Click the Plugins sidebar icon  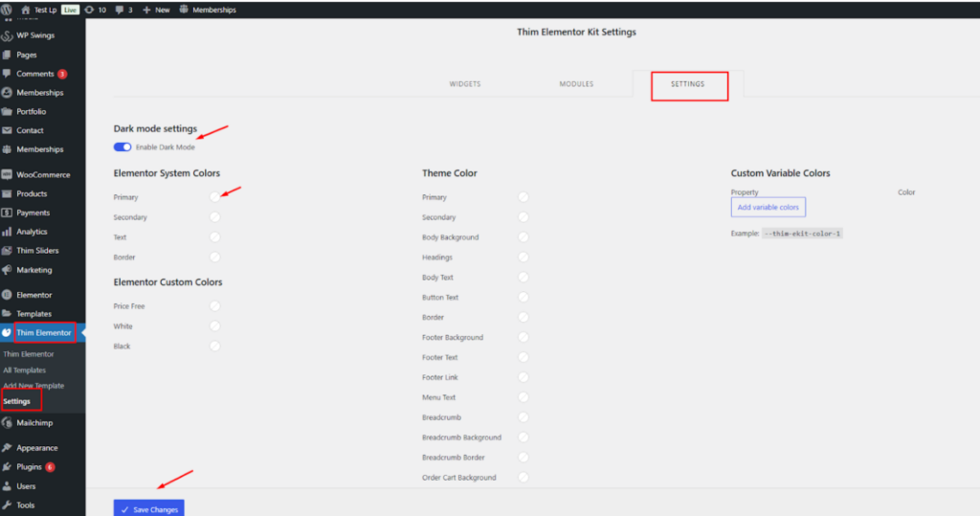coord(7,467)
